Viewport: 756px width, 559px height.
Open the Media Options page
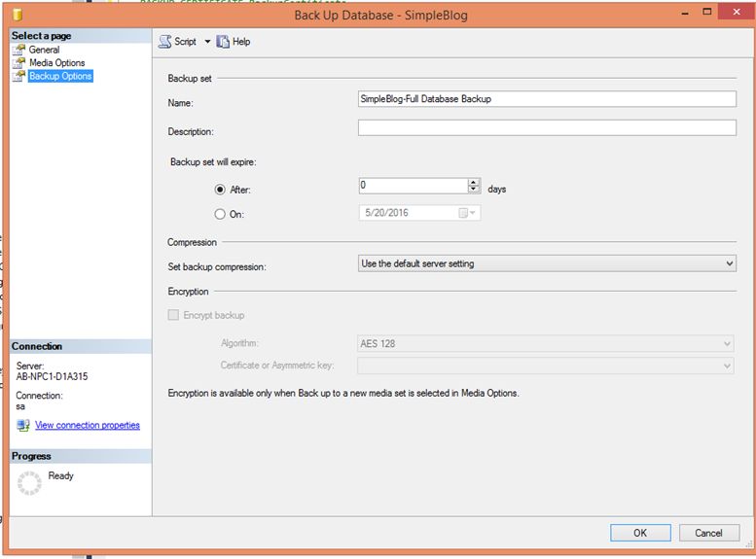pos(56,62)
